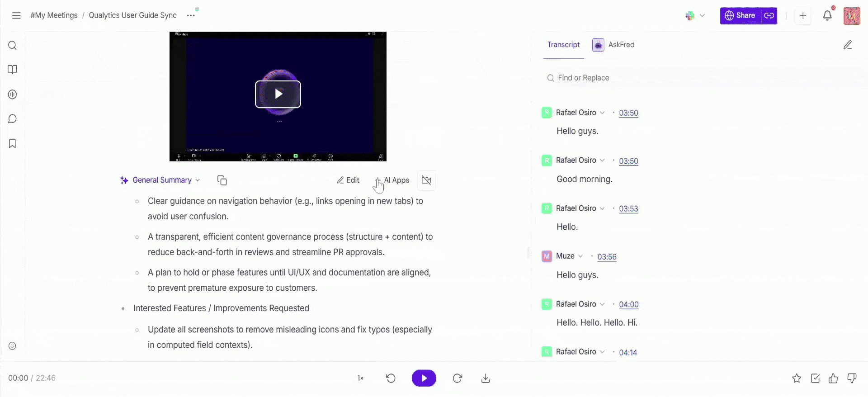The width and height of the screenshot is (868, 397).
Task: Open the more options ellipsis beside meeting title
Action: [x=191, y=15]
